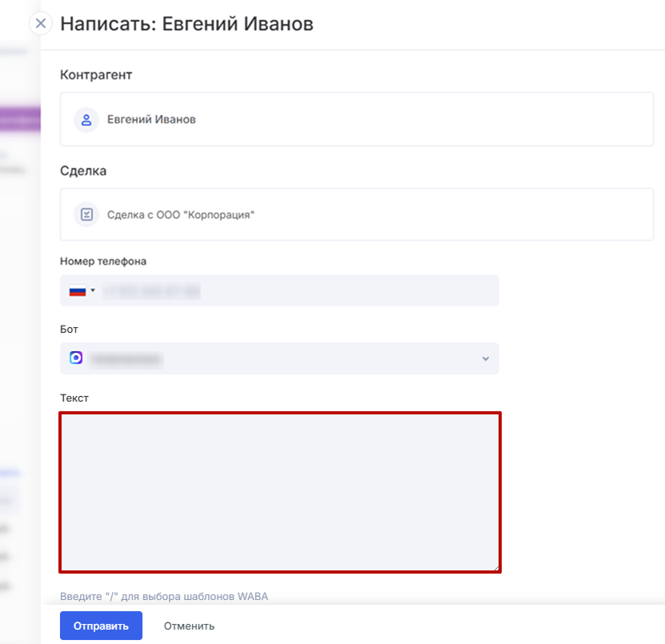Click the dialog title Написать: Евгений Иванов
Viewport: 665px width, 644px height.
coord(186,24)
